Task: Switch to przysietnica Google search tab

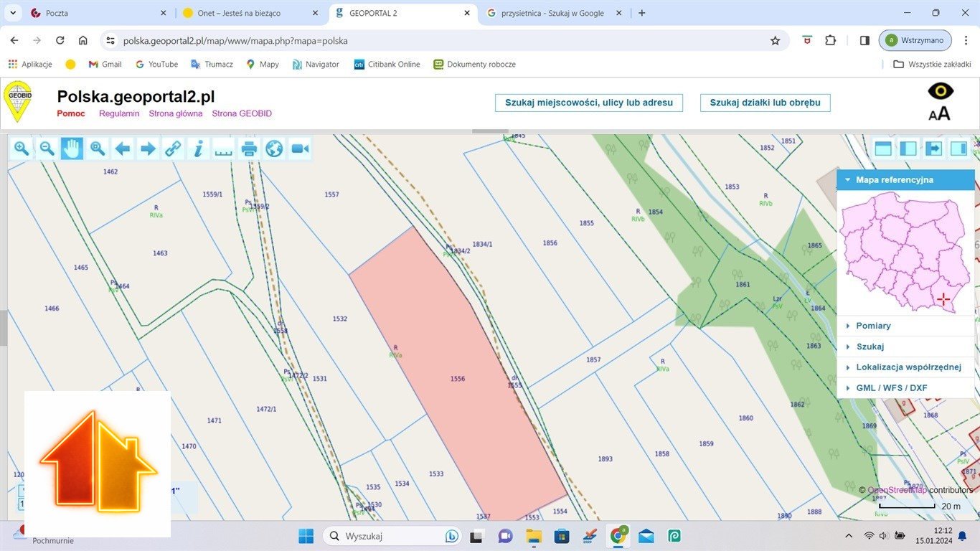Action: click(552, 13)
